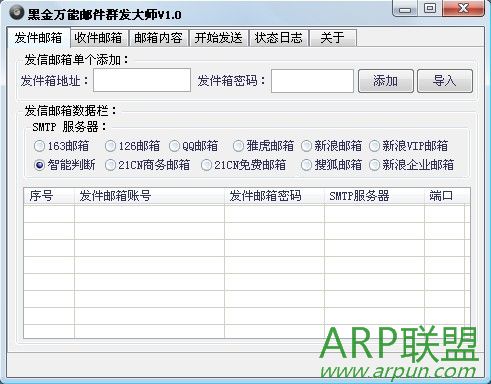Screen dimensions: 491x384
Task: Open the 关于 tab
Action: [x=333, y=38]
